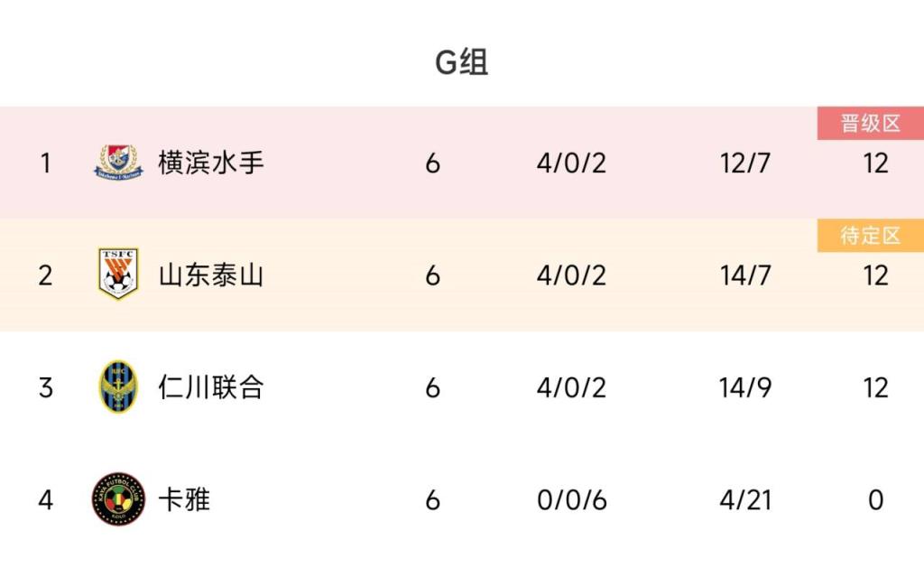The image size is (924, 568).
Task: Click Kaya's 0 points total
Action: (875, 499)
